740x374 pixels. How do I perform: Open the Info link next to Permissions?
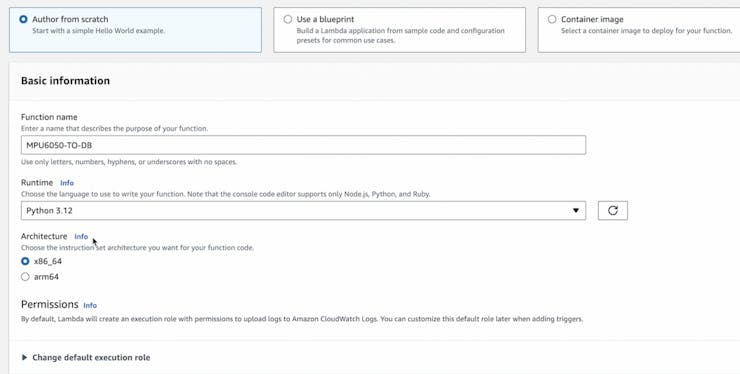90,306
